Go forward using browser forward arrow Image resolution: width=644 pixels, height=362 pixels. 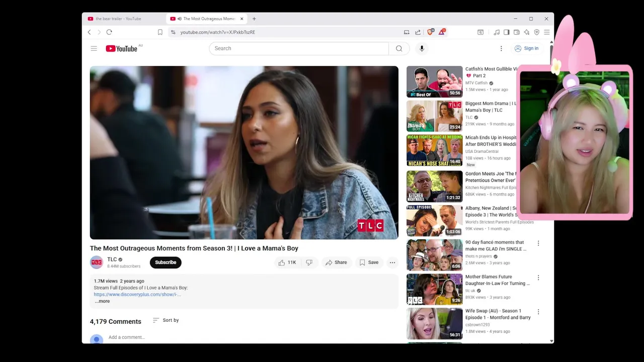pyautogui.click(x=99, y=32)
